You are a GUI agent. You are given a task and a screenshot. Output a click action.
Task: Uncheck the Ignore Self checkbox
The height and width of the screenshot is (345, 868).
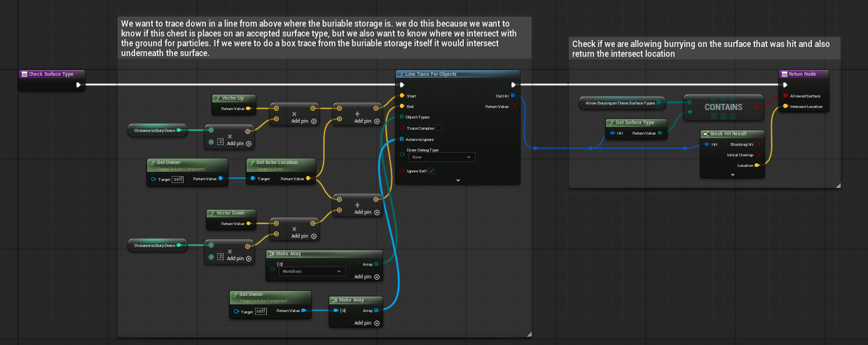pyautogui.click(x=431, y=170)
